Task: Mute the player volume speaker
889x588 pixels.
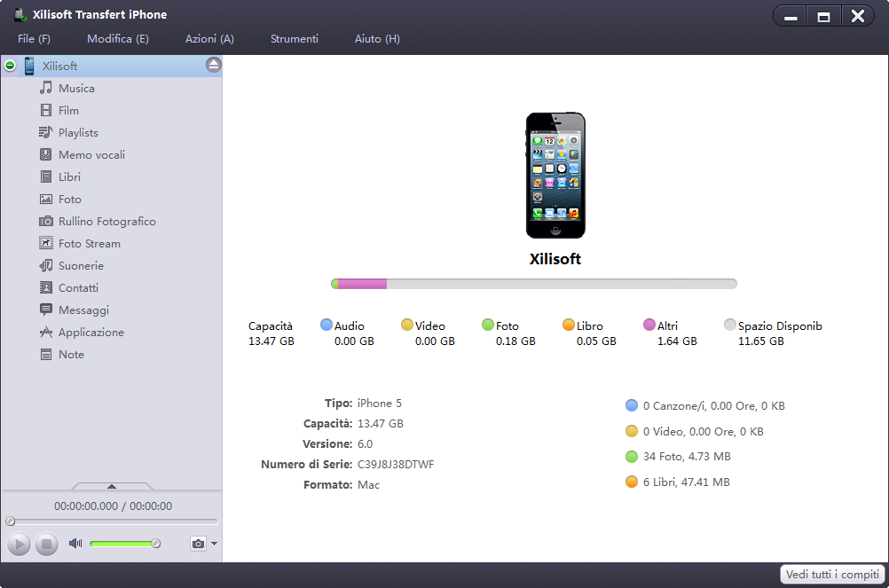Action: click(x=75, y=544)
